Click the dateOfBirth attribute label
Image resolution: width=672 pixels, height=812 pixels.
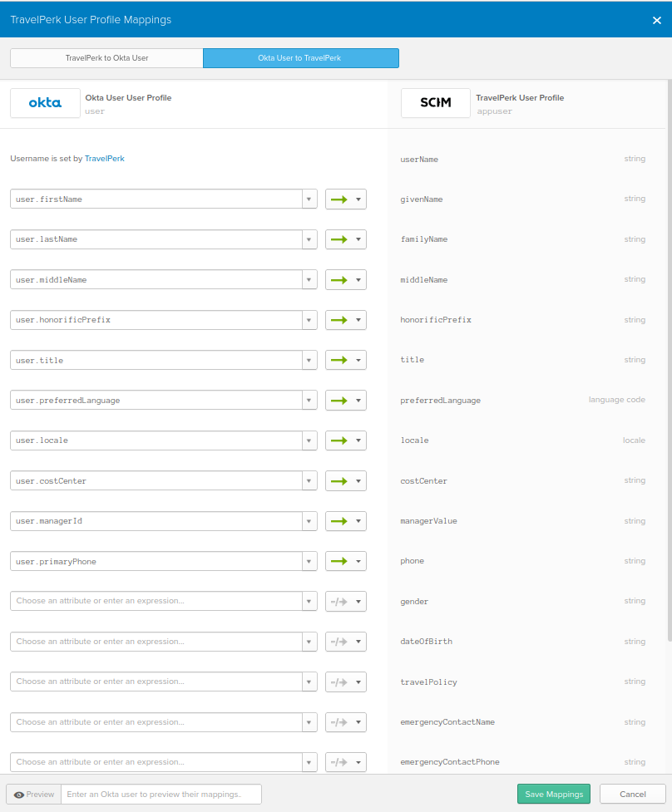pyautogui.click(x=426, y=642)
